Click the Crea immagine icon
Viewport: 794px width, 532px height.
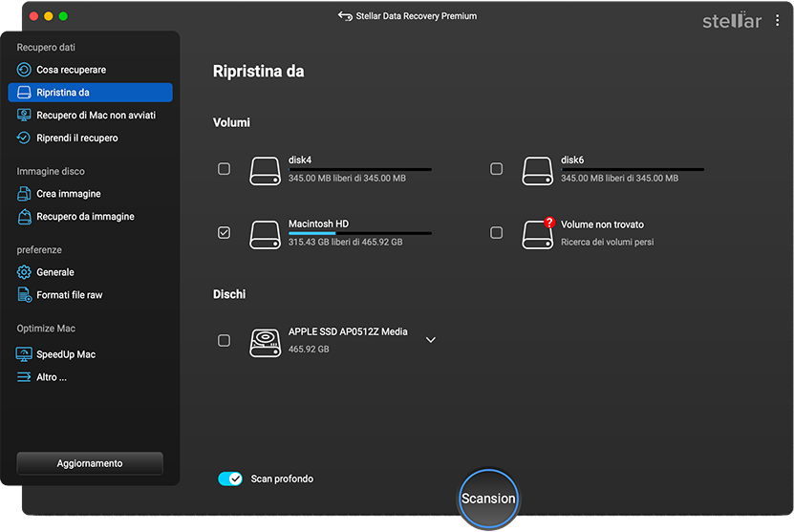[24, 193]
